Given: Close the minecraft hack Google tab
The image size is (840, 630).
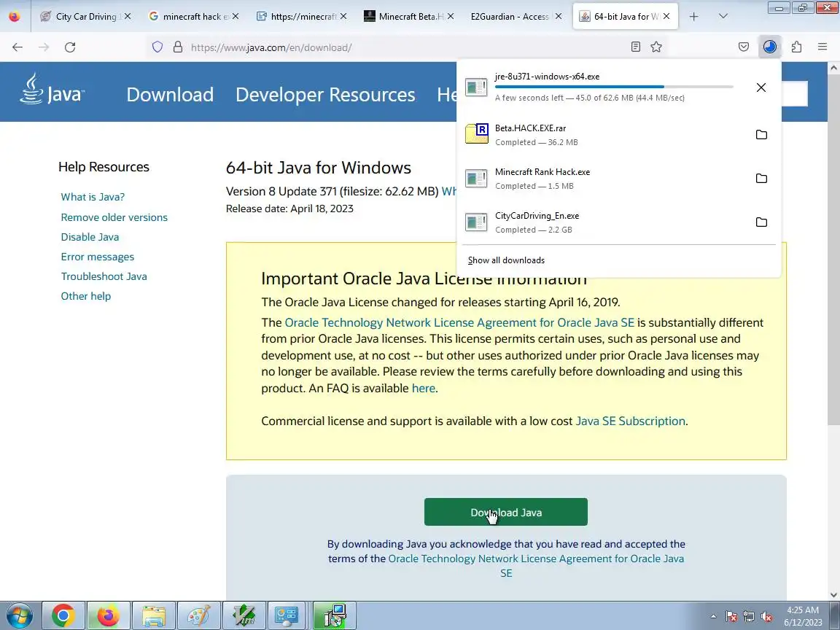Looking at the screenshot, I should click(236, 17).
